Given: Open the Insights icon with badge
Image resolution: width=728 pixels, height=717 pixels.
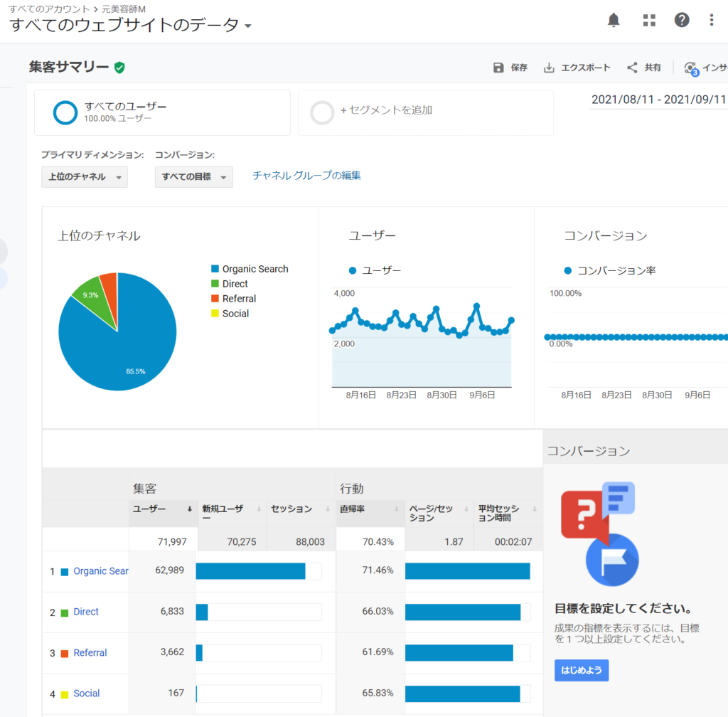Looking at the screenshot, I should click(x=690, y=68).
